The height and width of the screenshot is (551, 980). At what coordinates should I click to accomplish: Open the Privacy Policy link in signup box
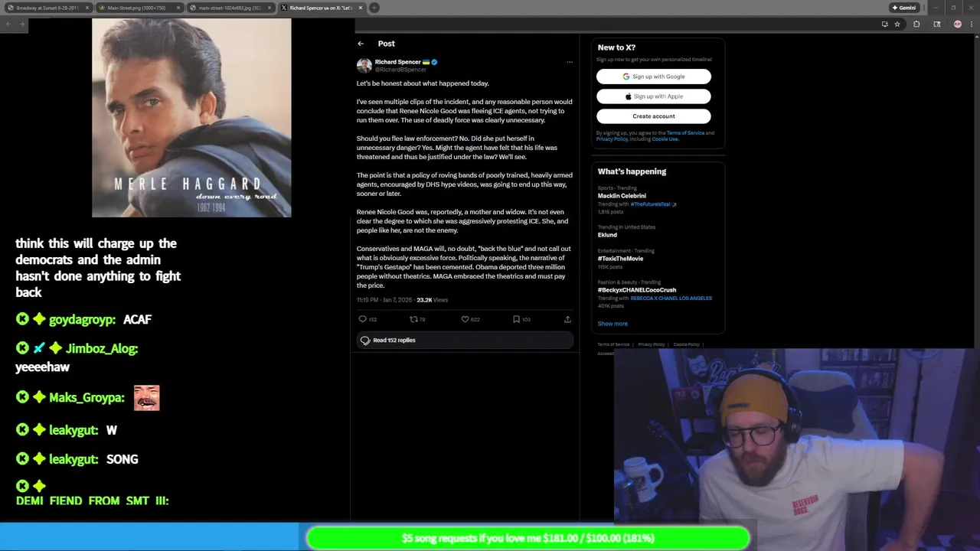point(612,139)
